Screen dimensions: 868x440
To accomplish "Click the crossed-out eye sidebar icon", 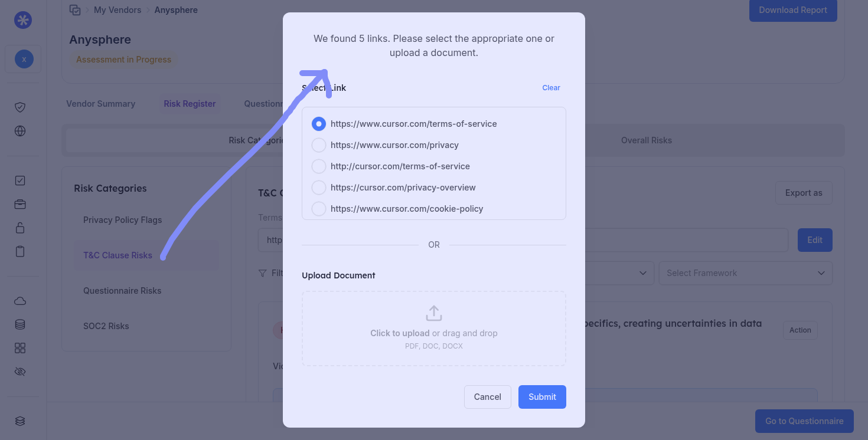I will (x=20, y=372).
